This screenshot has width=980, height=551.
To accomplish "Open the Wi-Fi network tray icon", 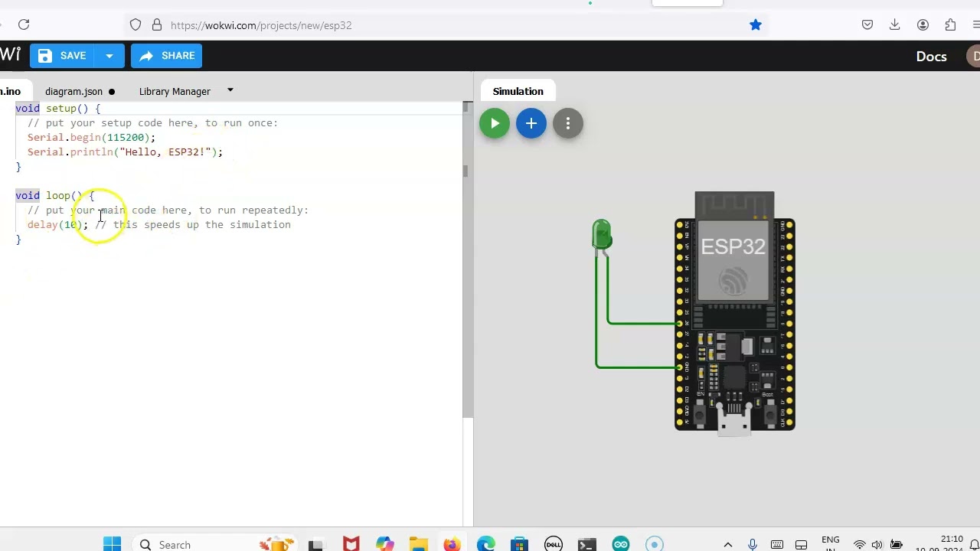I will (859, 544).
